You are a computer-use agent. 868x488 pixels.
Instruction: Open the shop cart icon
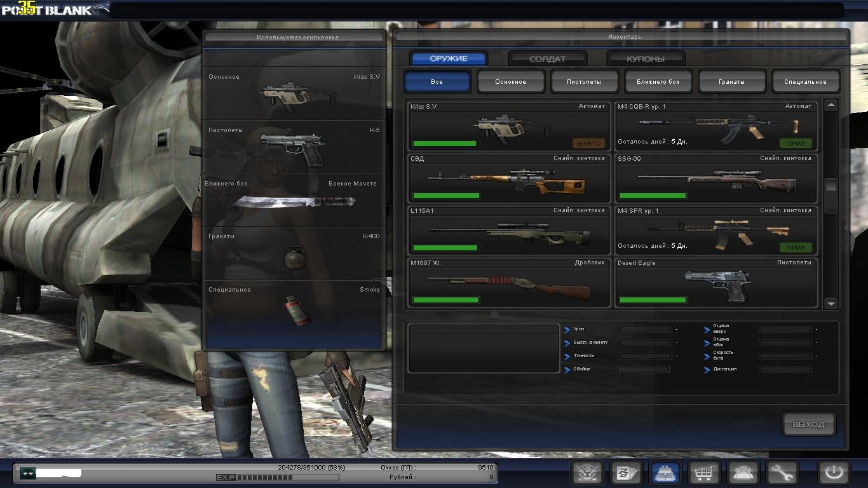coord(704,473)
